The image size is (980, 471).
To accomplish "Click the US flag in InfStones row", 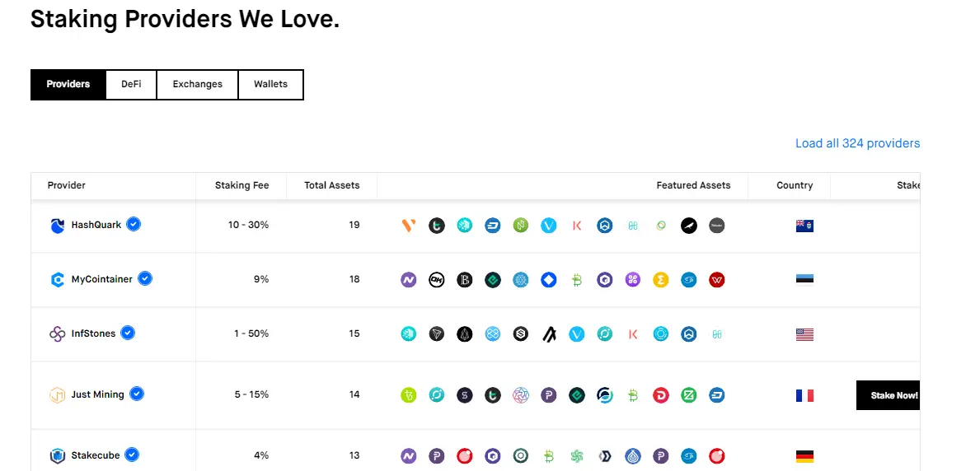I will coord(804,335).
